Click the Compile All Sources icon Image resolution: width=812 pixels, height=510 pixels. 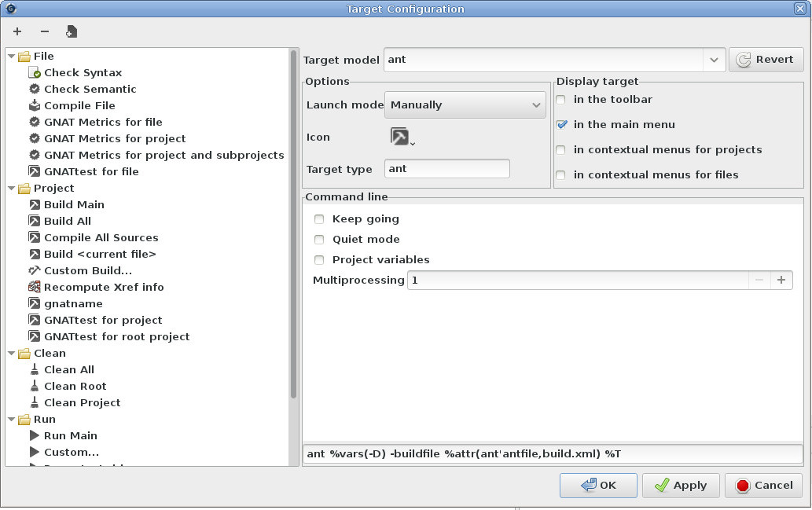pos(34,237)
